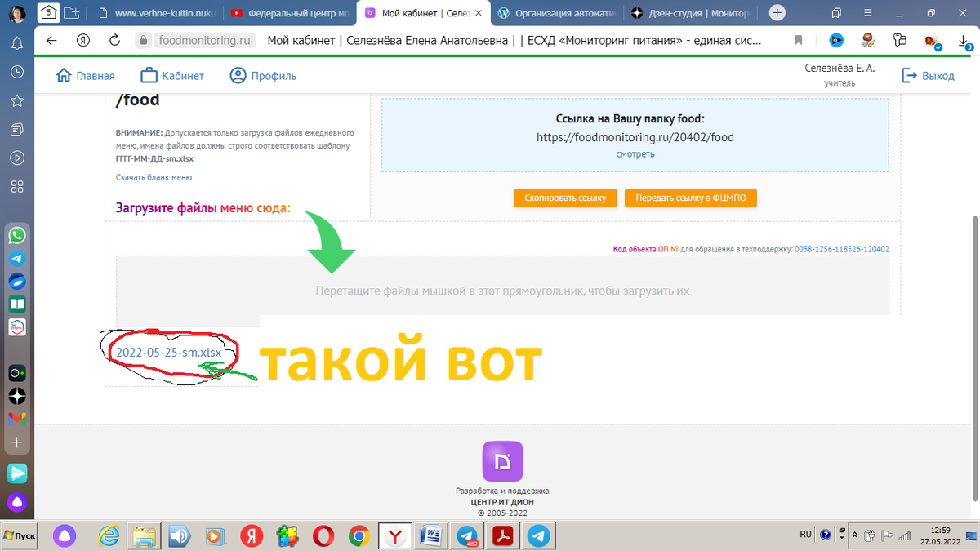The height and width of the screenshot is (551, 980).
Task: Click Передать ссылку в ФЦМПО button
Action: 690,198
